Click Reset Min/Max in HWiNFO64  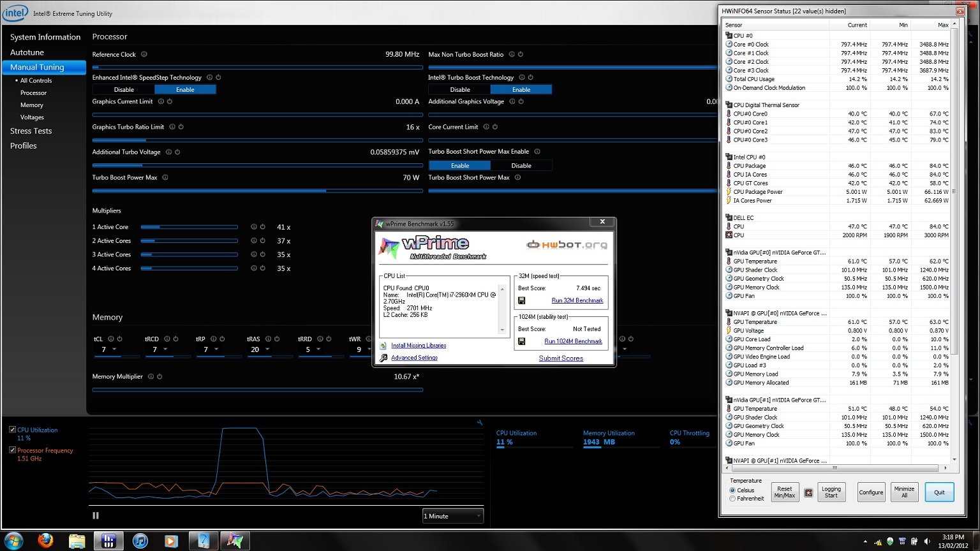point(785,492)
